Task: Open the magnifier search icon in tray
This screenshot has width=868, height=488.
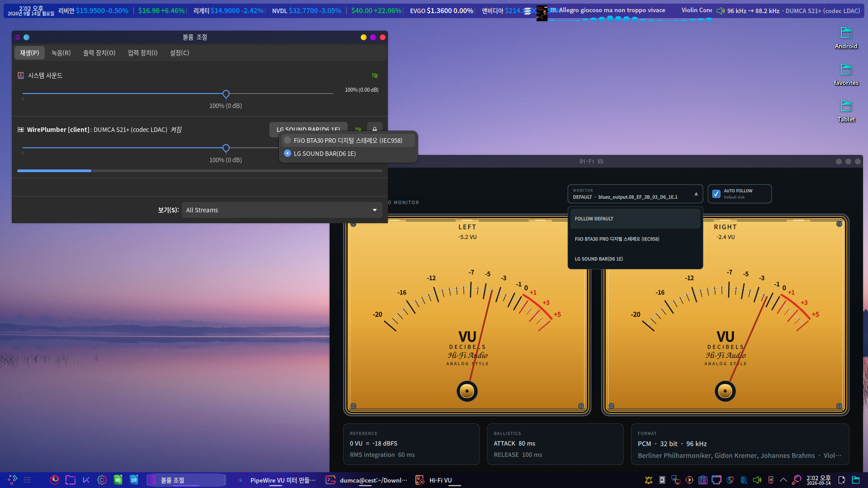Action: tap(797, 480)
